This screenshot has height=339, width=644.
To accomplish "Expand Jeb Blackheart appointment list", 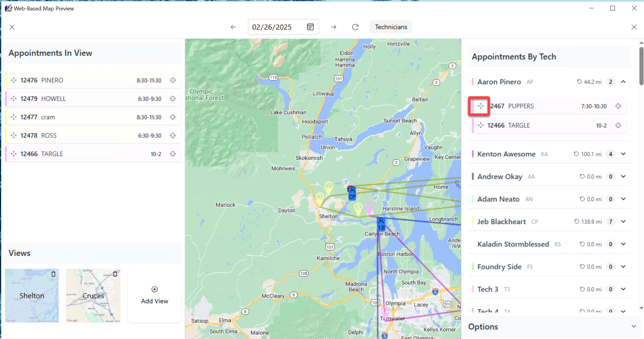I will pos(623,222).
